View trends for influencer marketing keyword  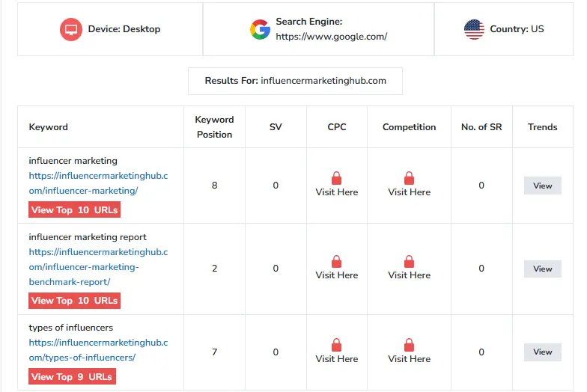542,186
